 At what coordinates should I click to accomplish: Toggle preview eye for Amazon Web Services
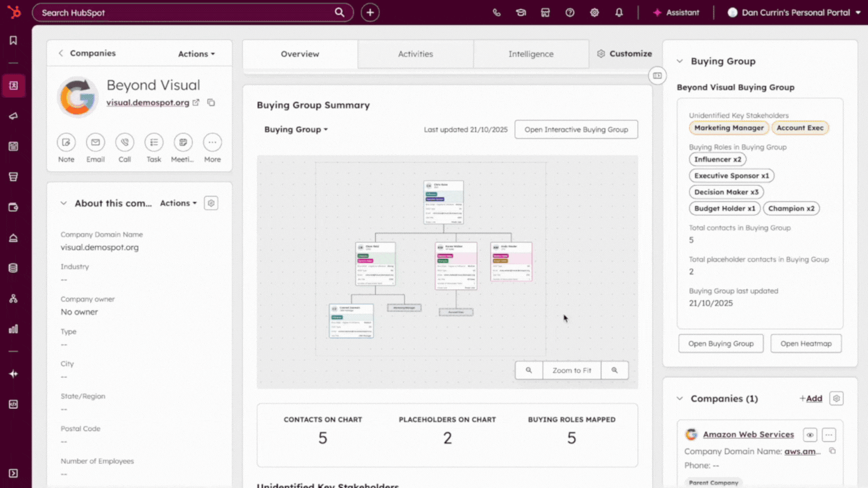[810, 435]
